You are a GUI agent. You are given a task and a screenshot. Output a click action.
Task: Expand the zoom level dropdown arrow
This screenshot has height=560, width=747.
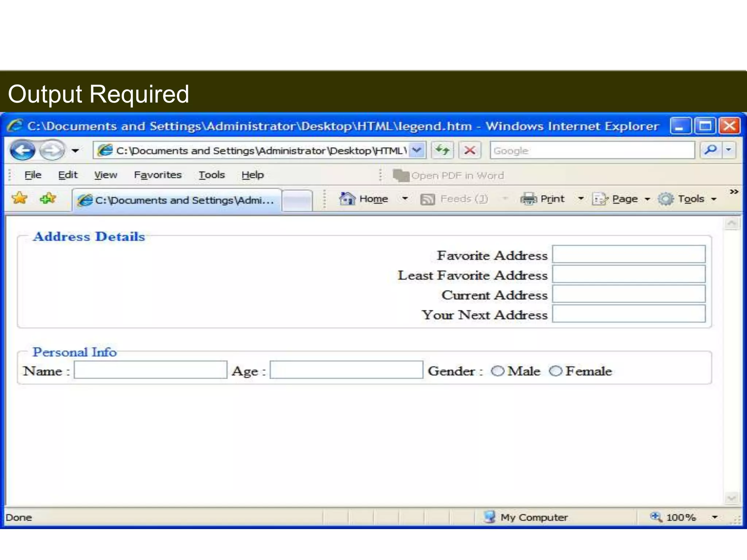[x=715, y=517]
